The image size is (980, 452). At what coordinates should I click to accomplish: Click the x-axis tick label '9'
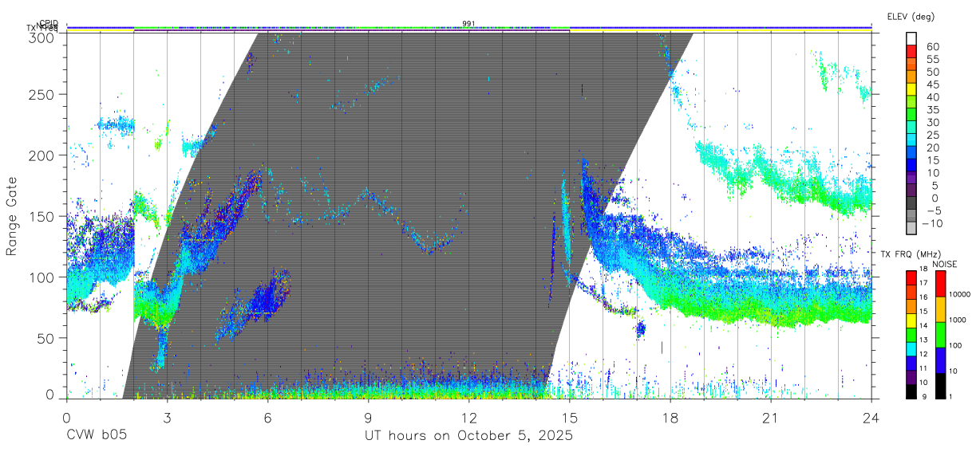368,417
